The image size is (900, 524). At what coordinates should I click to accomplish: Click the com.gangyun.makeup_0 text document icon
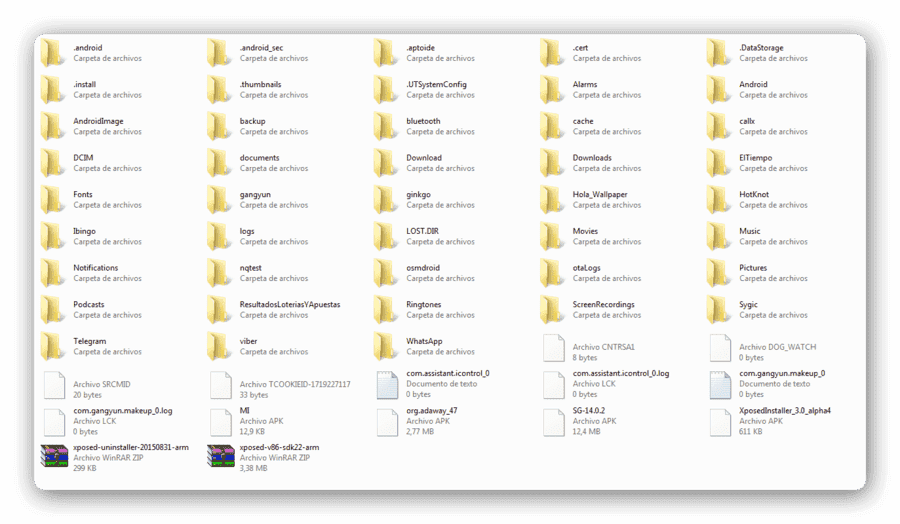click(x=720, y=385)
